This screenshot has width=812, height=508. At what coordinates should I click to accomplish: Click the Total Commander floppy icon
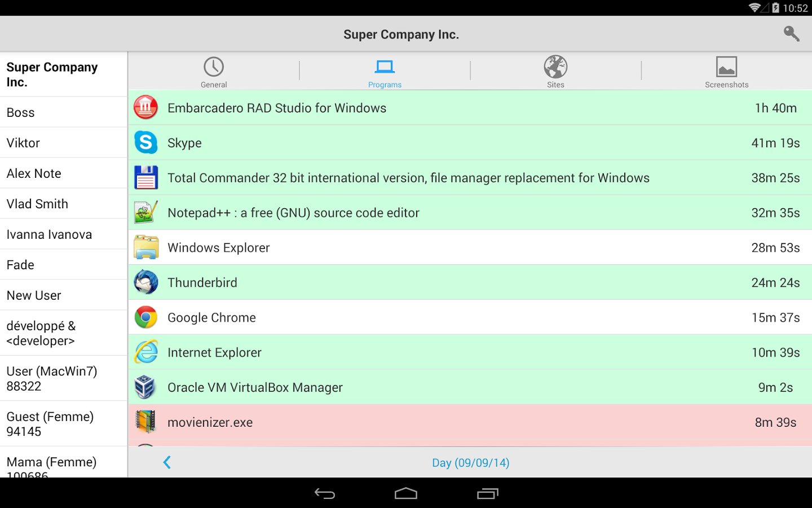point(146,177)
